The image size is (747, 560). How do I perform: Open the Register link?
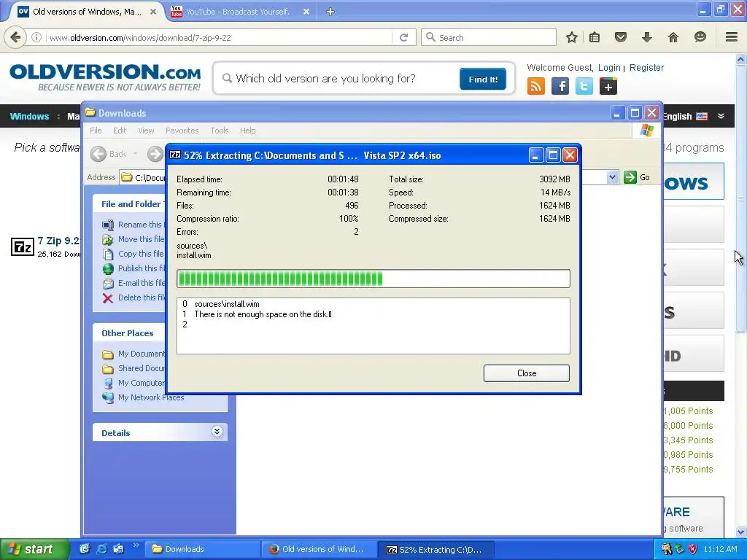pos(646,68)
